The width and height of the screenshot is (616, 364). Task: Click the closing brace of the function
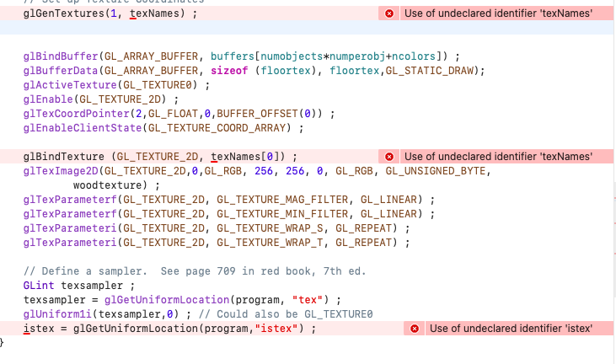[2, 342]
